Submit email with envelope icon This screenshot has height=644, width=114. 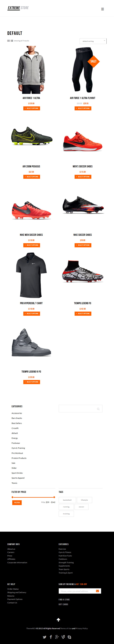tap(98, 591)
